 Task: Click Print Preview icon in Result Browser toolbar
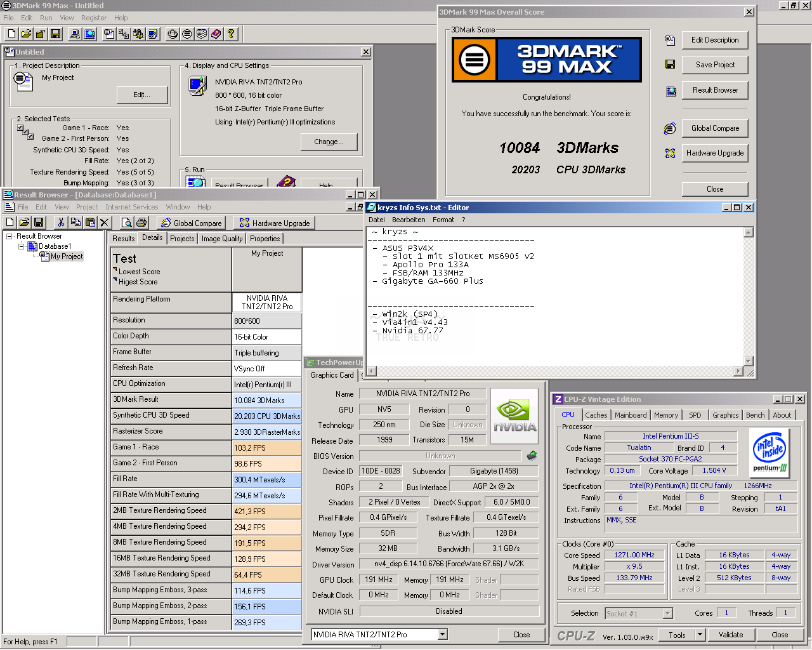[x=127, y=222]
